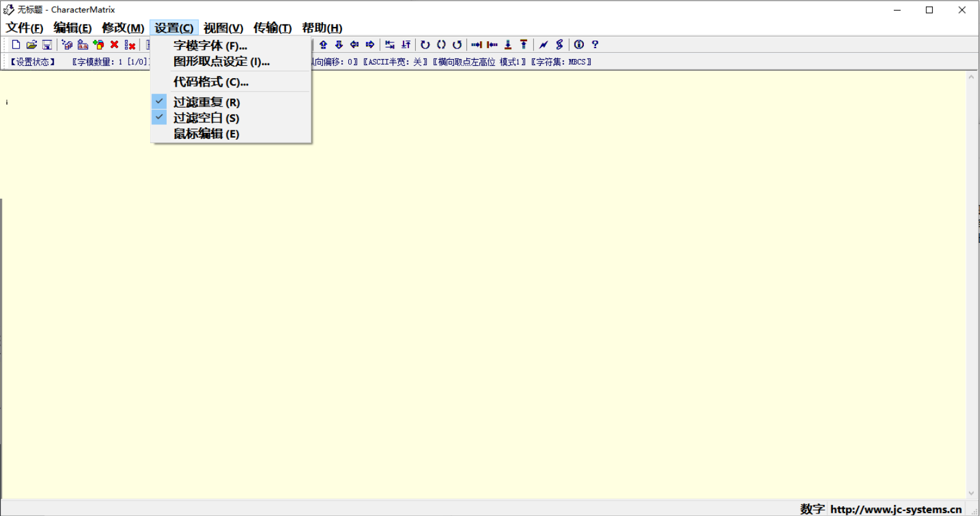Shift glyph down with the down arrow icon
Screen dimensions: 980x516
coord(338,44)
